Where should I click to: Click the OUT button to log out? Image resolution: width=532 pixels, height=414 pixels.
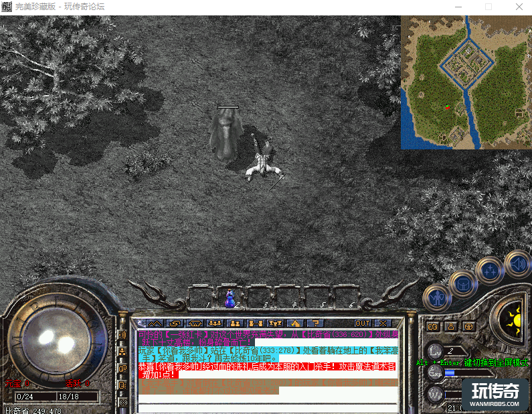[362, 324]
